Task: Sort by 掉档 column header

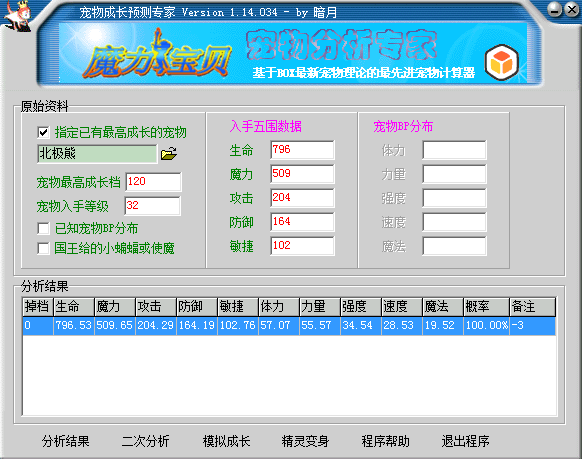Action: pos(38,307)
